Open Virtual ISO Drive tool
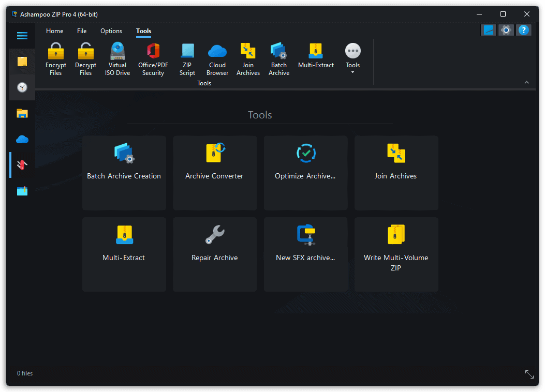The width and height of the screenshot is (545, 392). tap(117, 59)
